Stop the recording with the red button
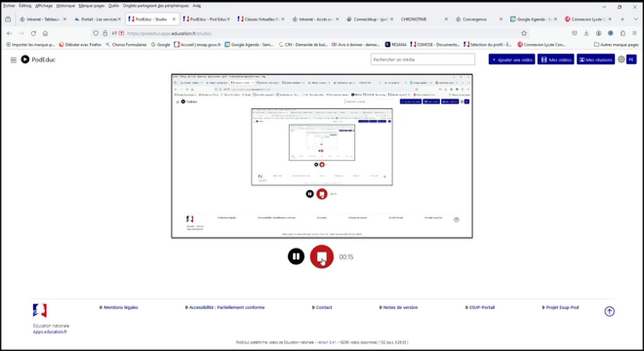The width and height of the screenshot is (644, 351). tap(322, 256)
